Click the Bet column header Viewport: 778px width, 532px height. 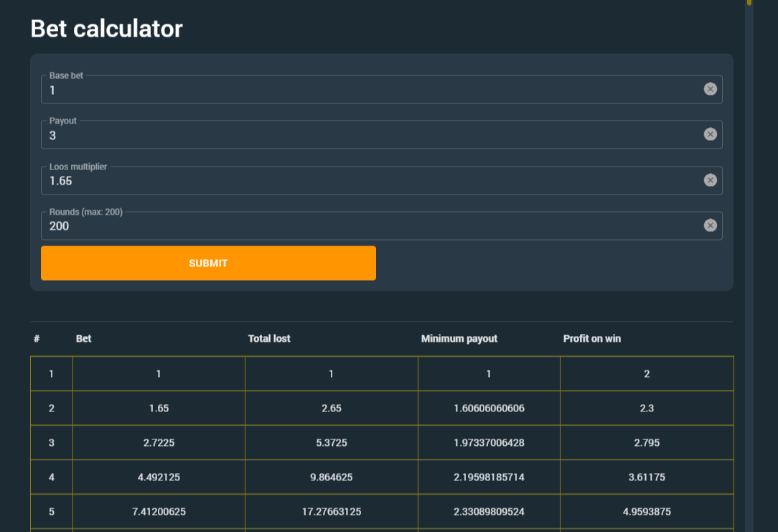pyautogui.click(x=84, y=339)
